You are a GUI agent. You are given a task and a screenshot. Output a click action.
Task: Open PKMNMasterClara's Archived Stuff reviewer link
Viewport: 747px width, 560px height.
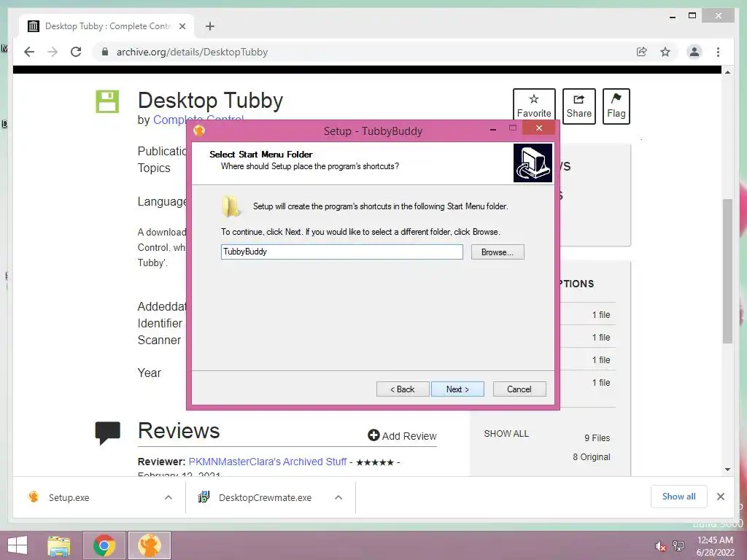coord(267,462)
